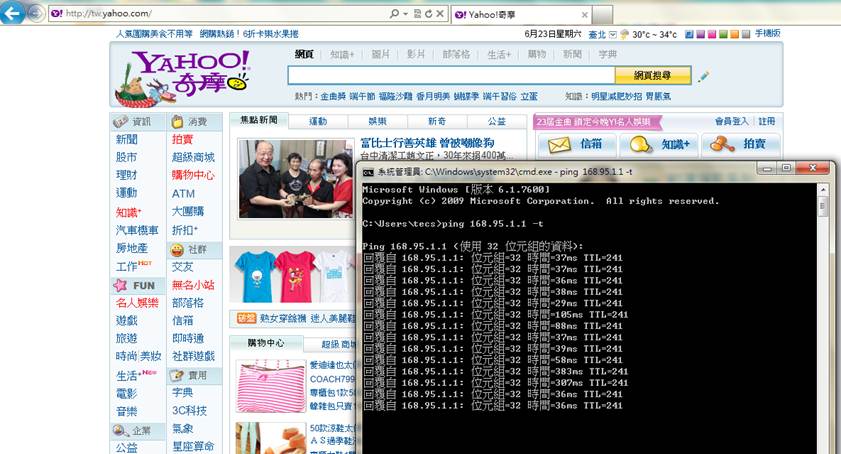Click the browser address bar URL field
Image resolution: width=841 pixels, height=454 pixels.
tap(220, 13)
